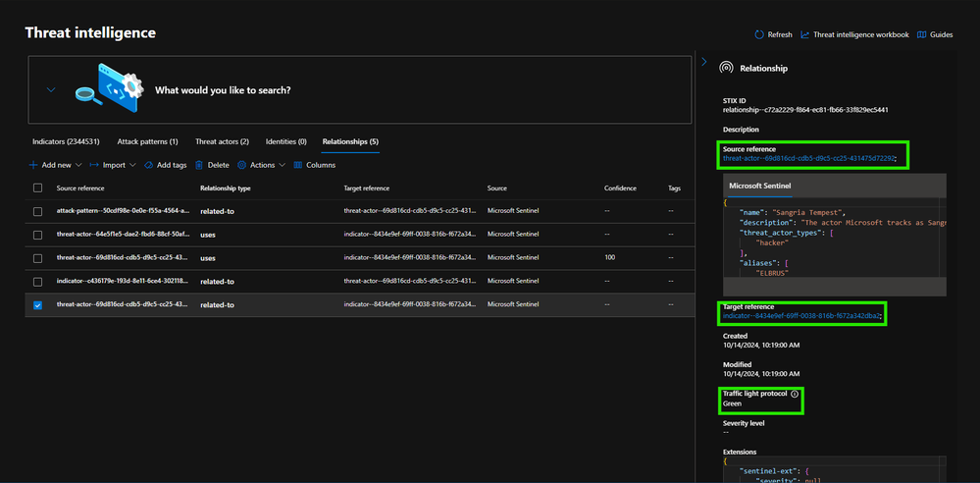This screenshot has width=980, height=483.
Task: Click the confidence value 100 cell
Action: pyautogui.click(x=610, y=258)
